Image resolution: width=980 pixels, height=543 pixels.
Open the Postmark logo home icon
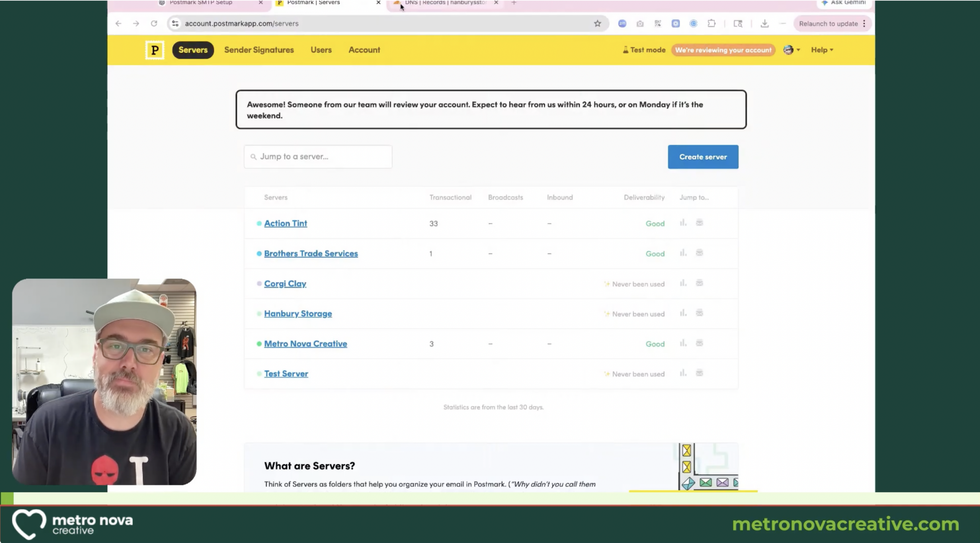[155, 50]
